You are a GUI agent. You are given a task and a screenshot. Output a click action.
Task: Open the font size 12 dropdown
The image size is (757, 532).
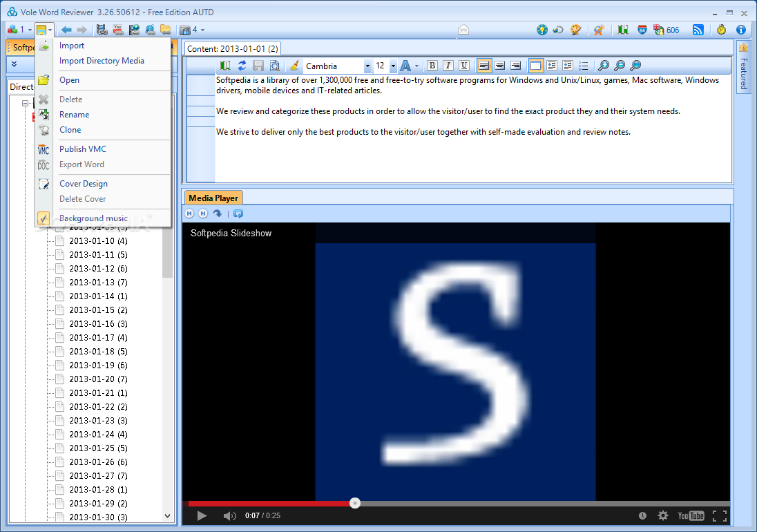pos(393,66)
